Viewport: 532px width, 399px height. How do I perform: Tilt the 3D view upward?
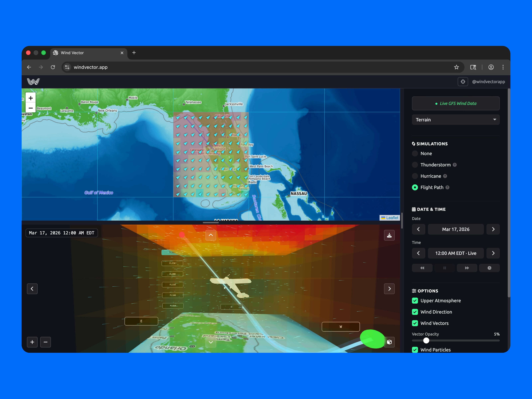coord(211,235)
